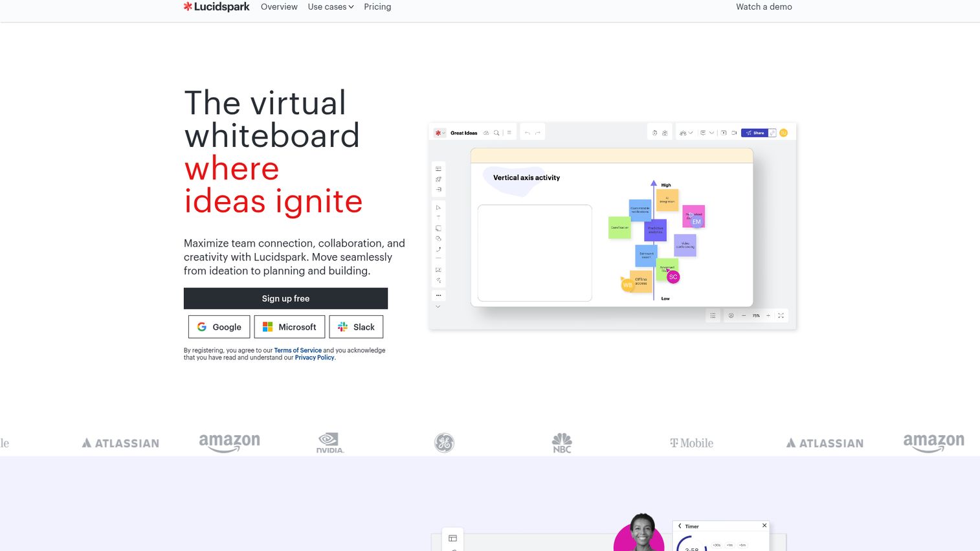Click the cloud saved icon beside Great Ideas
Screen dimensions: 980x551
[486, 133]
